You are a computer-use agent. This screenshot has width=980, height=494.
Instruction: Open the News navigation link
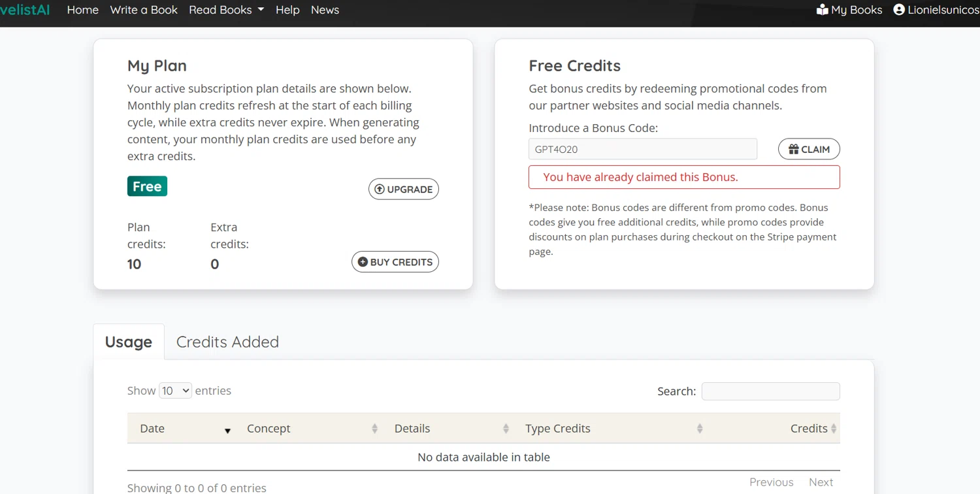tap(325, 10)
